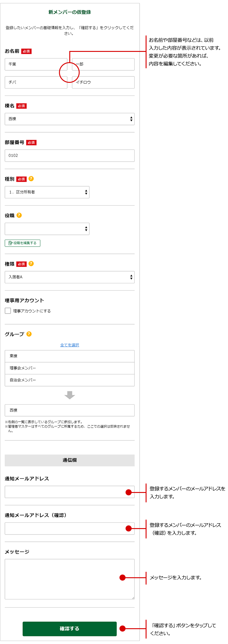Click help icon next to グループ label
Screen dimensions: 228x644
coord(29,334)
